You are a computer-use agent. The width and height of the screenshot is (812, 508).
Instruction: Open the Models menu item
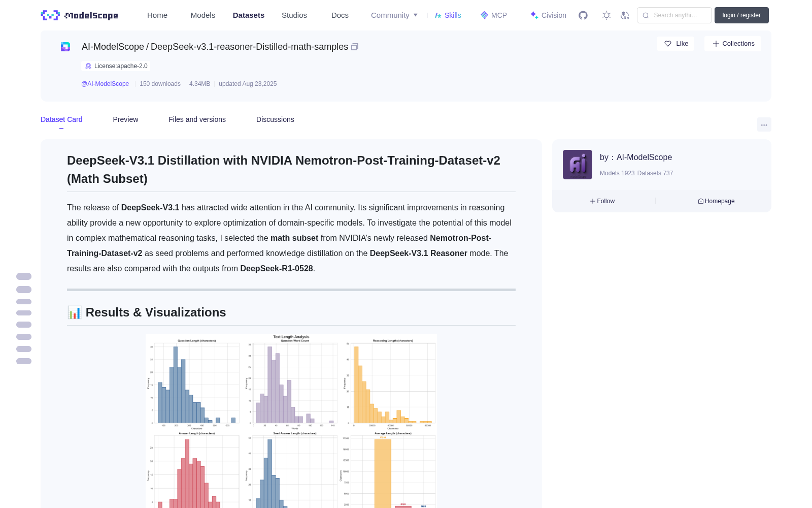pyautogui.click(x=203, y=15)
